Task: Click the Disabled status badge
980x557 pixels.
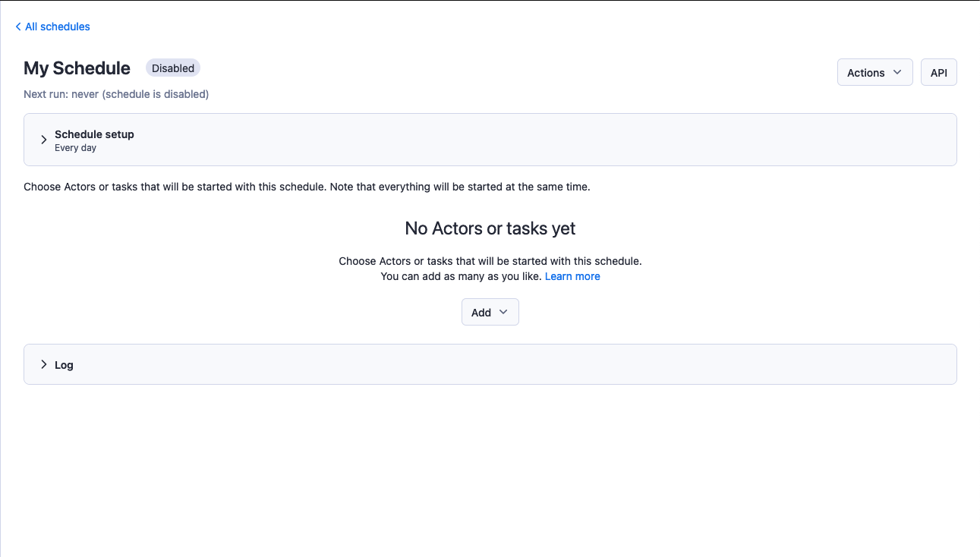Action: [173, 68]
